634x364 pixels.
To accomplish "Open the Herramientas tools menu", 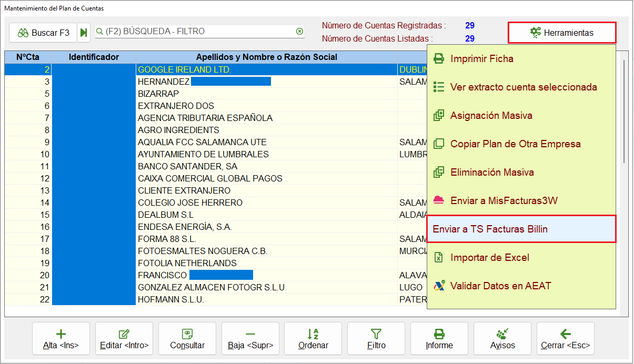I will 562,33.
